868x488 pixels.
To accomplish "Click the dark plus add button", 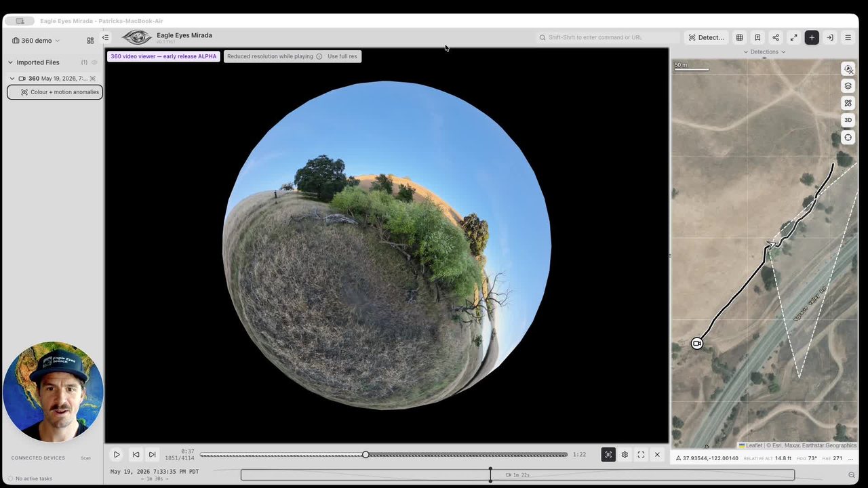I will [x=812, y=37].
